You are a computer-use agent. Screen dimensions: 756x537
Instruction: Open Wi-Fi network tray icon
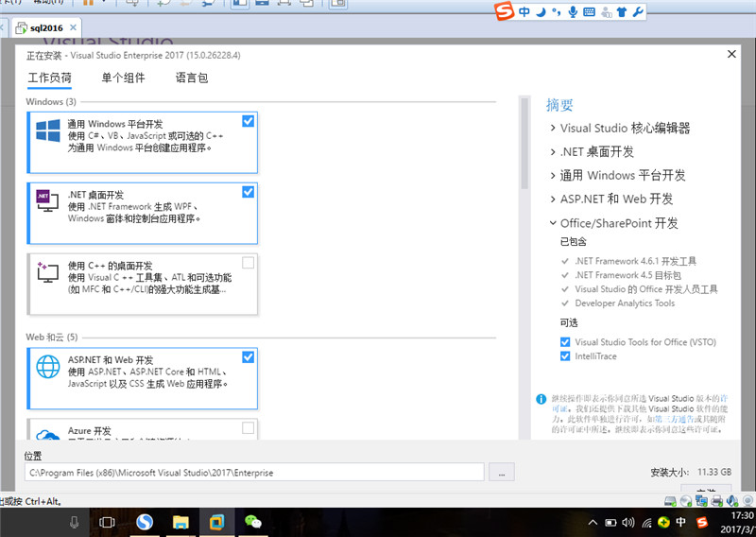pos(646,522)
